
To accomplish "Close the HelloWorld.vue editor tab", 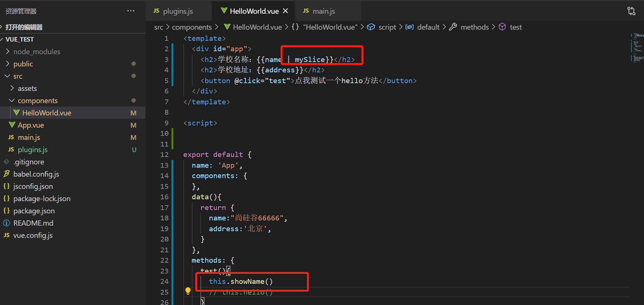I will click(285, 11).
